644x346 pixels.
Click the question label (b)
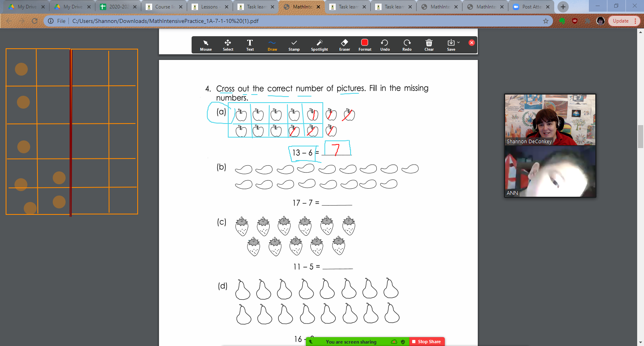pos(221,167)
